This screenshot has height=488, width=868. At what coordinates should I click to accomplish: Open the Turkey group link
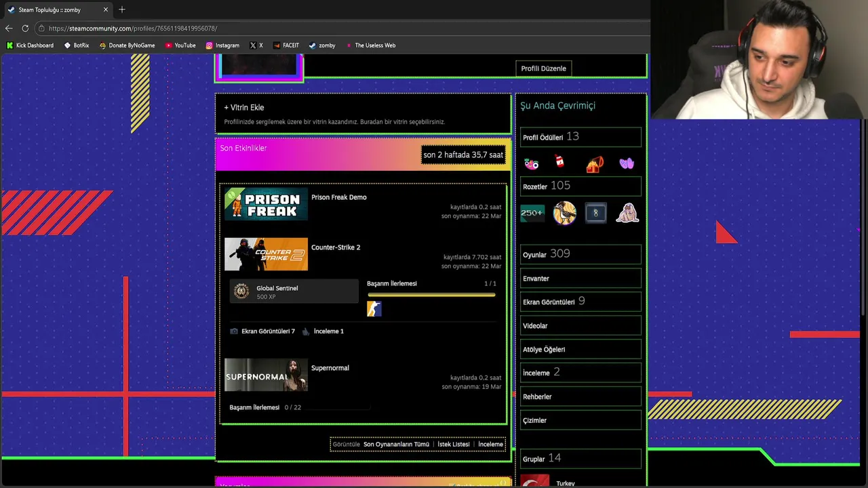pyautogui.click(x=566, y=483)
